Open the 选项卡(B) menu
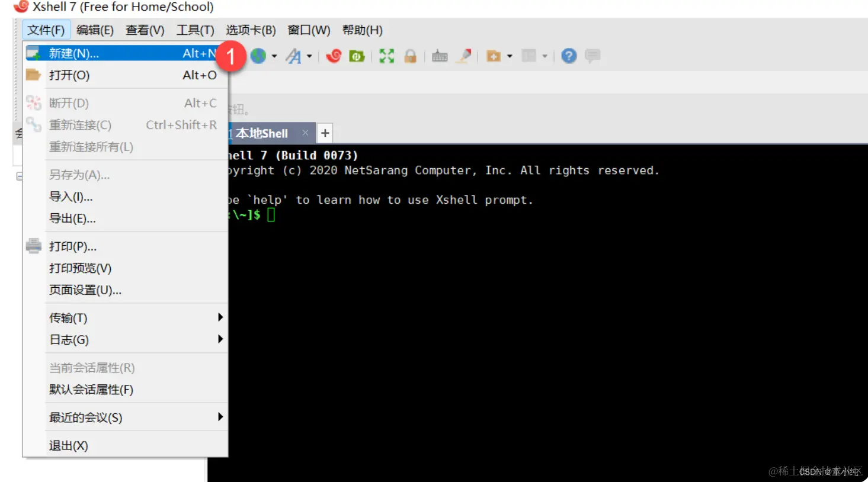Screen dimensions: 868x482 point(251,30)
